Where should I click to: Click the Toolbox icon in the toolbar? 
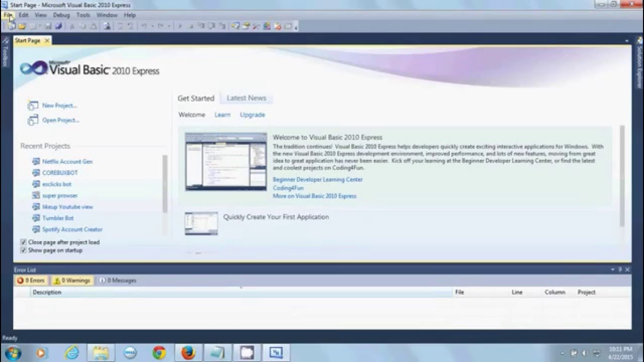256,26
